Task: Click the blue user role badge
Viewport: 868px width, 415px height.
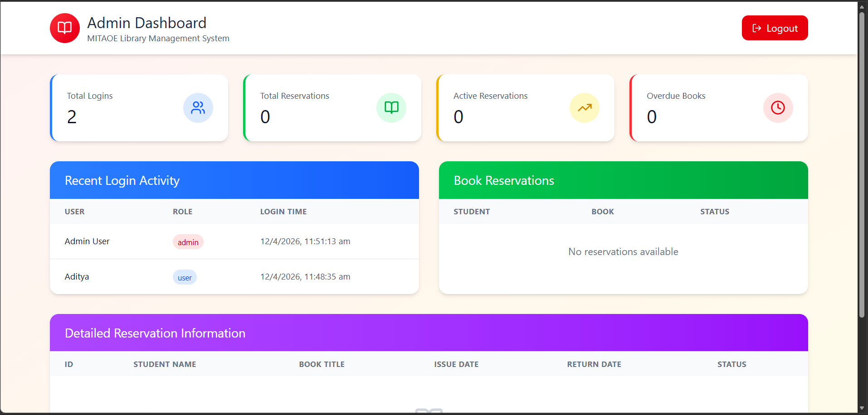Action: (185, 278)
